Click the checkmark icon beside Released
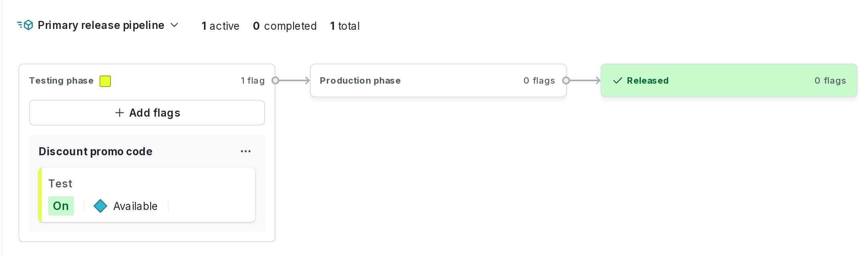Screen dimensions: 868x255 [x=617, y=80]
